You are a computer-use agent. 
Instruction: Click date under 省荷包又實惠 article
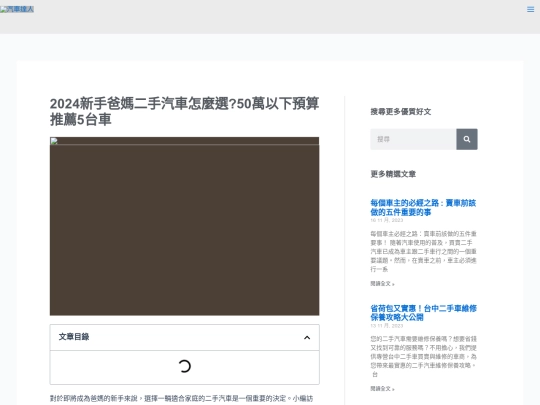click(x=387, y=326)
